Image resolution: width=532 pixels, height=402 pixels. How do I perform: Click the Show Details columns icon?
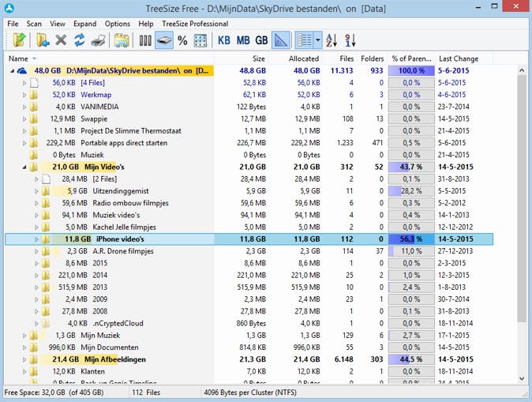144,39
